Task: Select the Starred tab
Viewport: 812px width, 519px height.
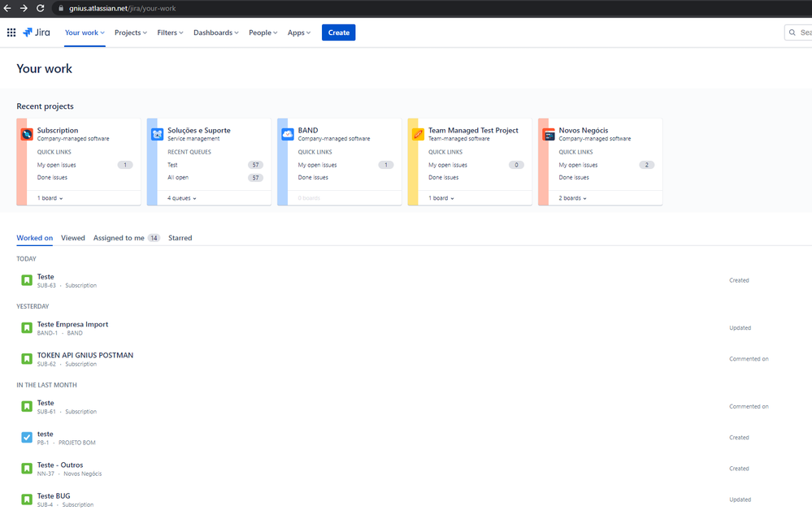Action: 180,238
